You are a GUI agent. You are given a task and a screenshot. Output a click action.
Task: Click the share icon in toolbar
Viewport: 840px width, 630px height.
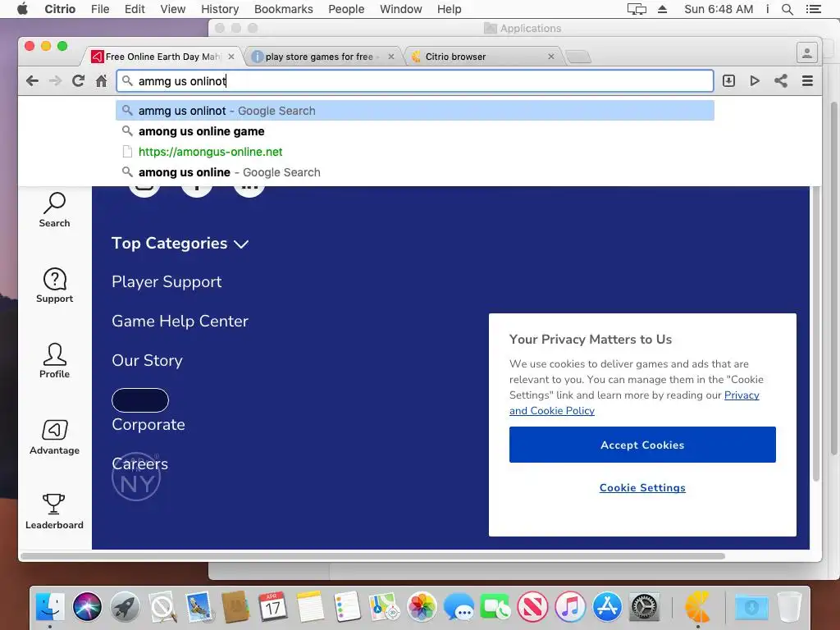781,81
